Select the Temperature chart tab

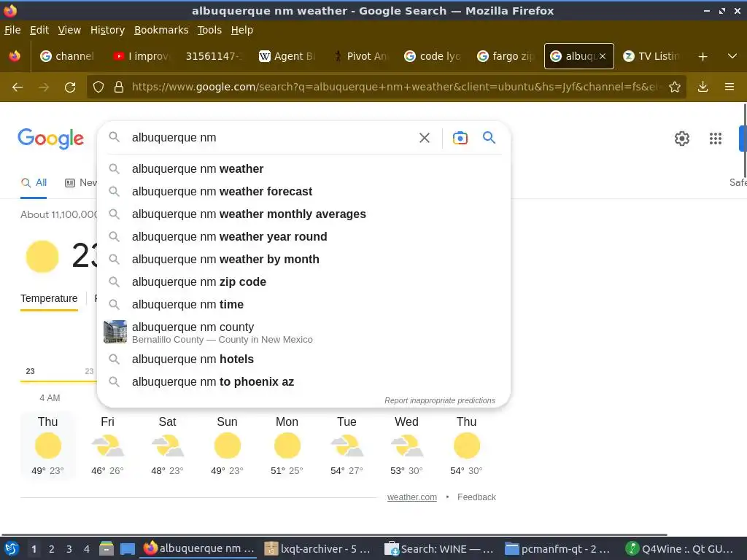point(49,298)
